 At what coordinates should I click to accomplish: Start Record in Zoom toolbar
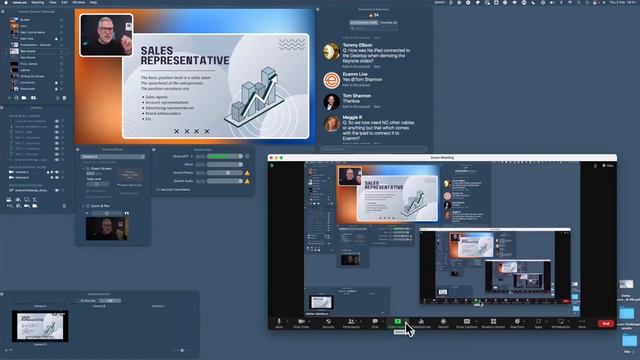pos(443,322)
